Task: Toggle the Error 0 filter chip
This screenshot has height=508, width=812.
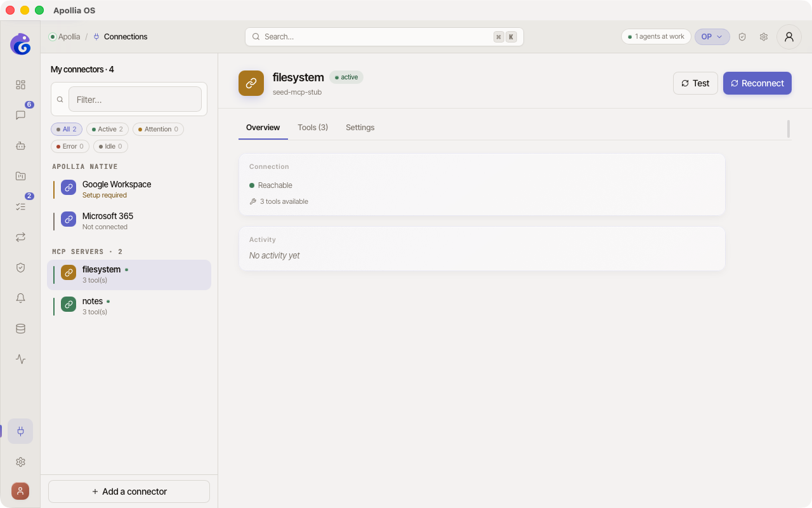Action: click(x=70, y=147)
